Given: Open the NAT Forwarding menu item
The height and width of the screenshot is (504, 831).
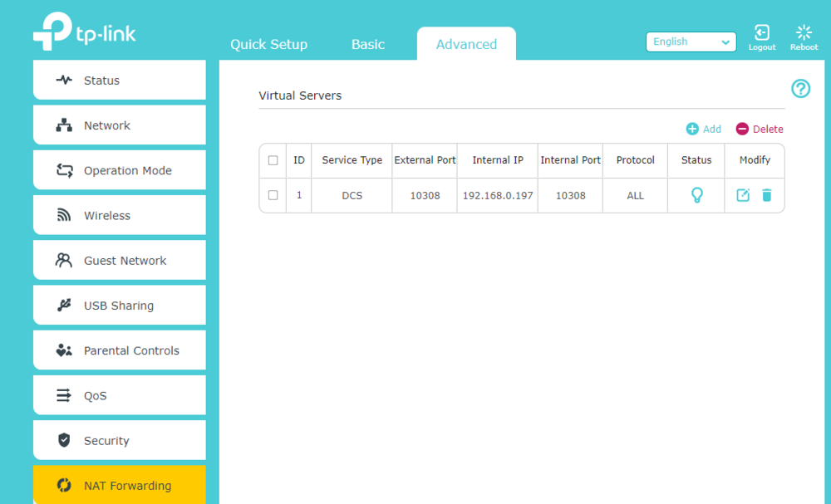Looking at the screenshot, I should point(119,485).
